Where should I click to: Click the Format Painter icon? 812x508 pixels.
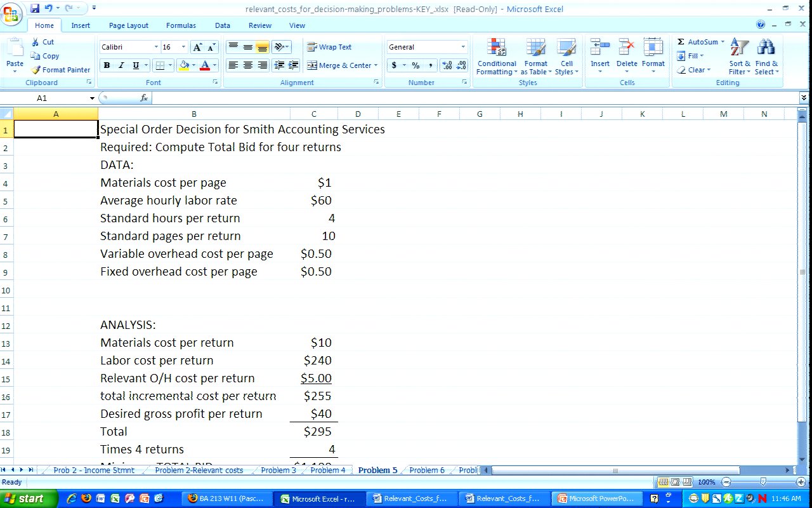(x=36, y=70)
